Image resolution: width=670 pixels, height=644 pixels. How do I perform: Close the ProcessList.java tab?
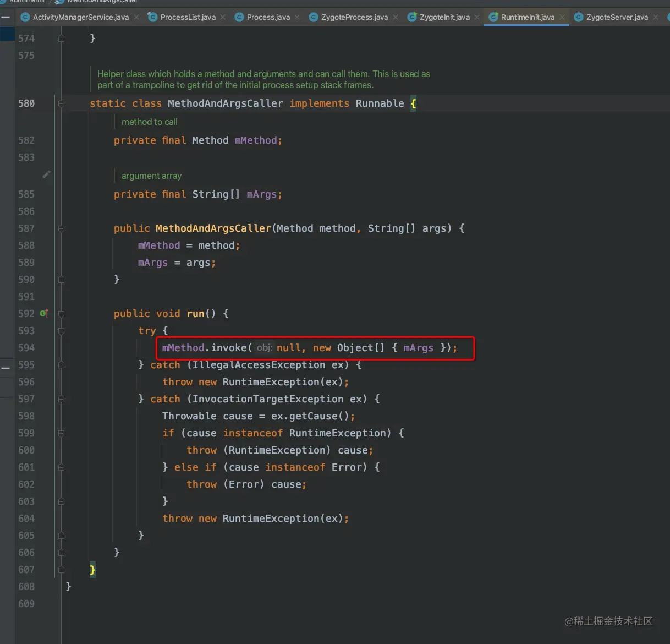223,17
